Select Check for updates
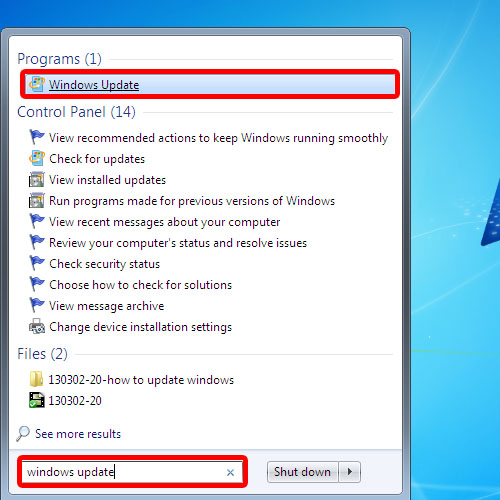500x500 pixels. coord(97,159)
